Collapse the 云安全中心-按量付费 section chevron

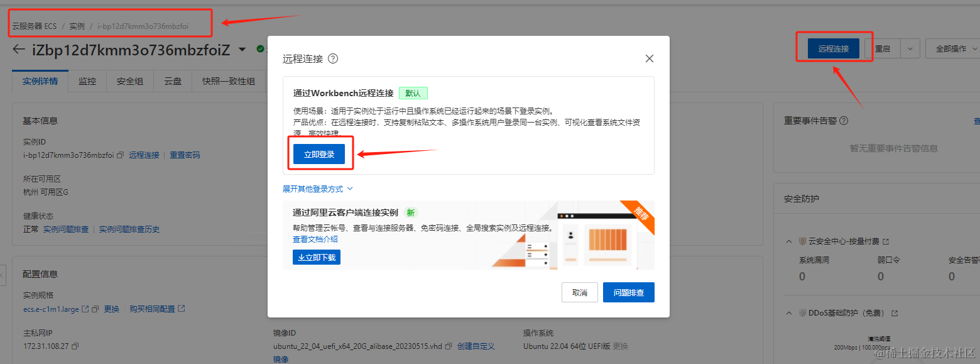(789, 241)
